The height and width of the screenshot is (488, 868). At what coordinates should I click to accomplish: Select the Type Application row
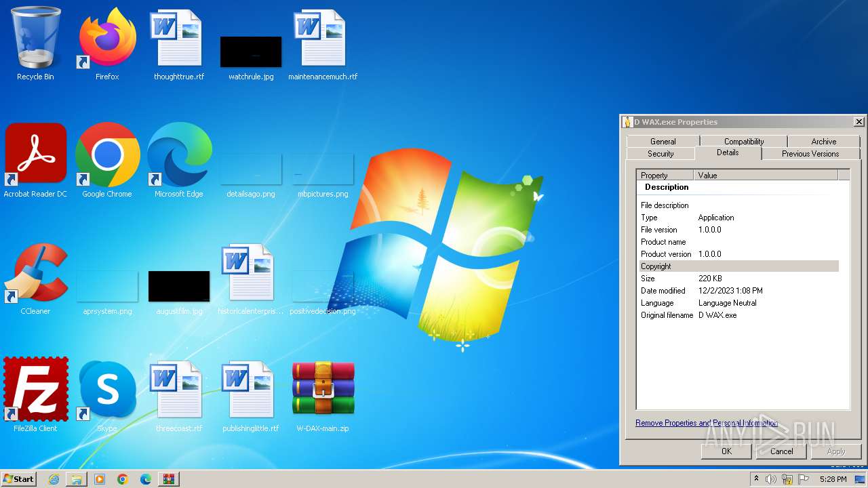click(739, 218)
